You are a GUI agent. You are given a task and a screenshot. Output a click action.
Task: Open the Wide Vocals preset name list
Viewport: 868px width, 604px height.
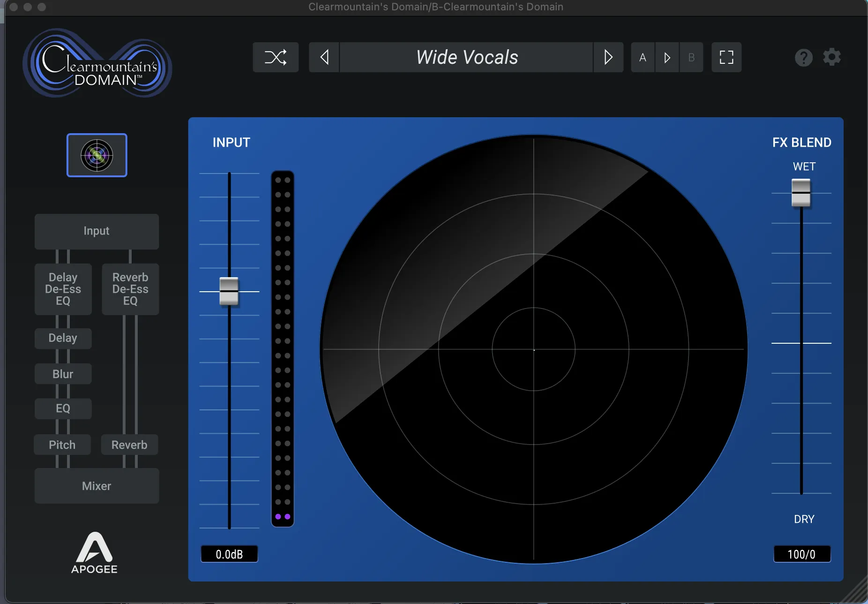coord(467,57)
